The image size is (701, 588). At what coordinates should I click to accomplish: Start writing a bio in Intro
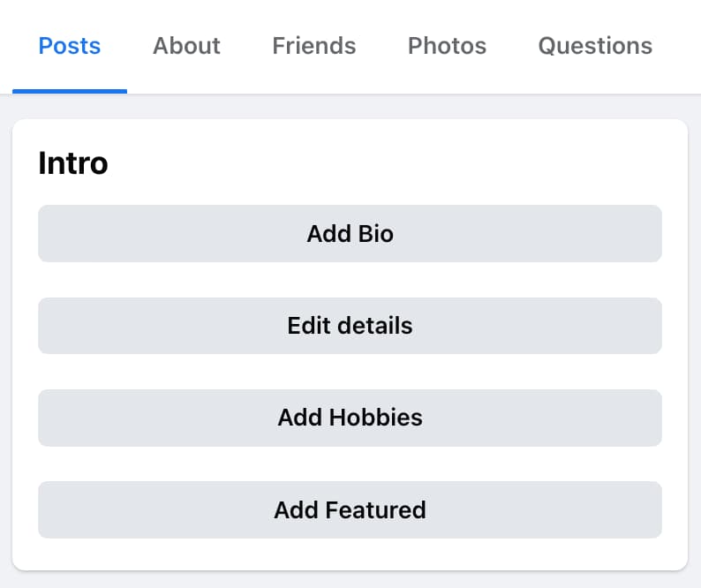(350, 234)
